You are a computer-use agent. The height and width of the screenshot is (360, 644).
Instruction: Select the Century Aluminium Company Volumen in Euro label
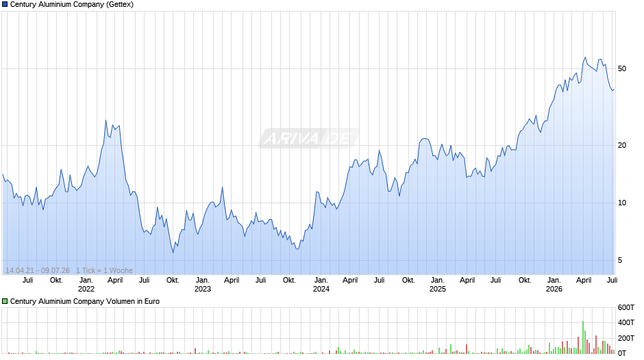[85, 301]
